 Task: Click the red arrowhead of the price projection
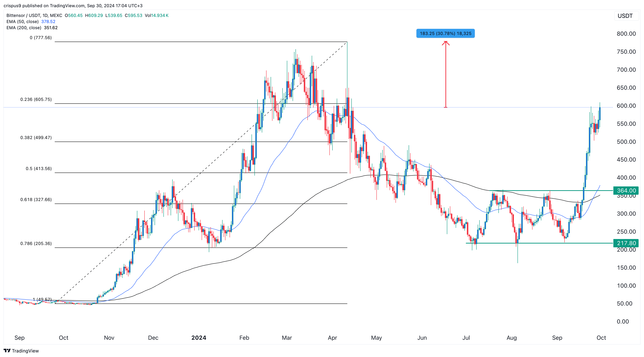pos(445,43)
